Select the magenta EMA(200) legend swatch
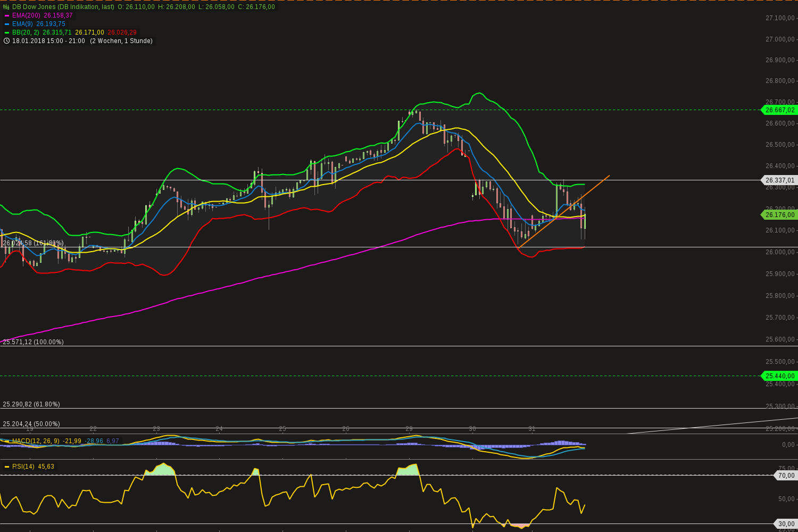798x532 pixels. point(7,15)
